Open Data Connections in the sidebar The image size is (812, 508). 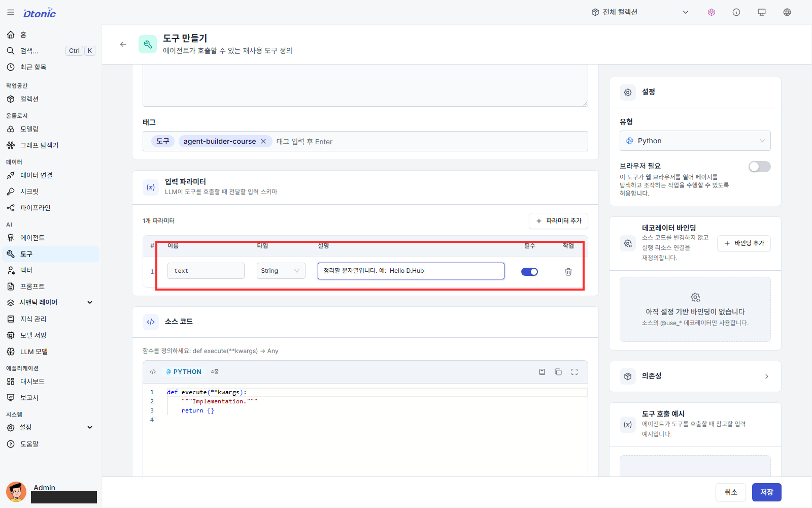click(x=50, y=175)
